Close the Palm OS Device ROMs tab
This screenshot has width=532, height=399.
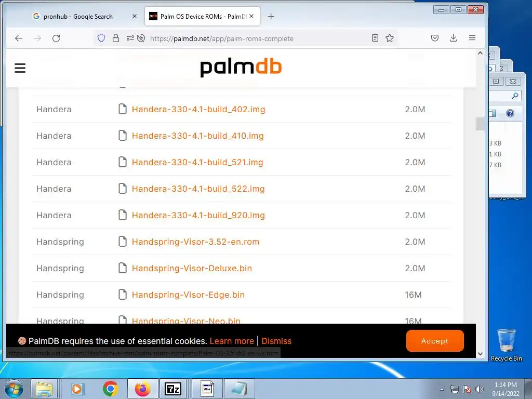[x=251, y=16]
